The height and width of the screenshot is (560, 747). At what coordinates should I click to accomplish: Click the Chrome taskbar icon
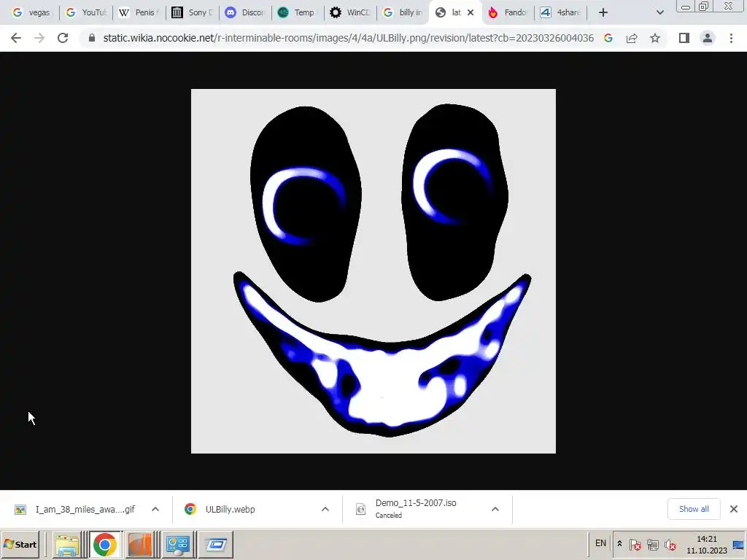pyautogui.click(x=104, y=544)
